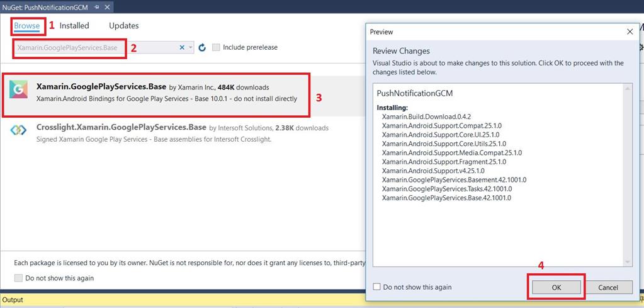Tick Do not show this again in NuGet pane
644x308 pixels.
coord(18,278)
